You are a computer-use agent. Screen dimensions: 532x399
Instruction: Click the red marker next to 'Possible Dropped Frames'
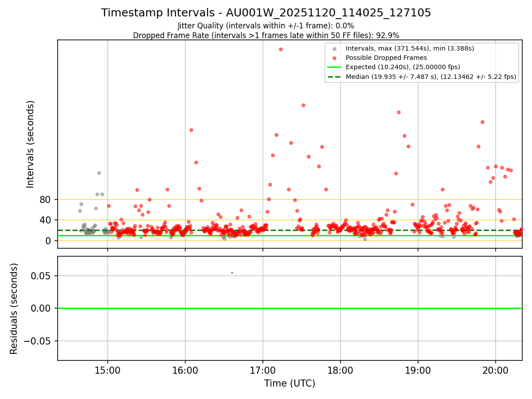click(x=334, y=58)
